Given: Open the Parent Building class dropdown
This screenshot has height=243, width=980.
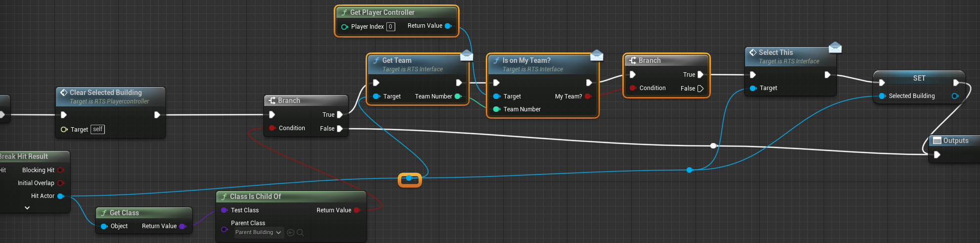Looking at the screenshot, I should point(259,232).
